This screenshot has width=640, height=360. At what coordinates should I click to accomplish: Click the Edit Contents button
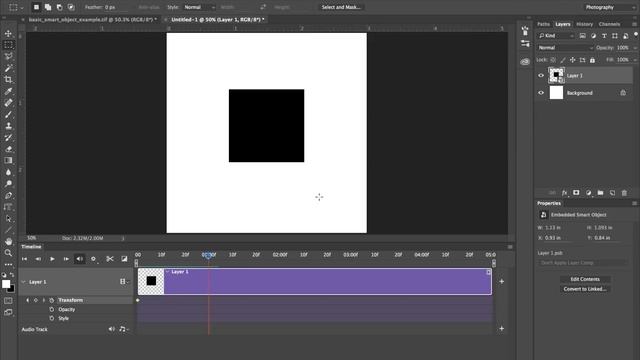(585, 279)
